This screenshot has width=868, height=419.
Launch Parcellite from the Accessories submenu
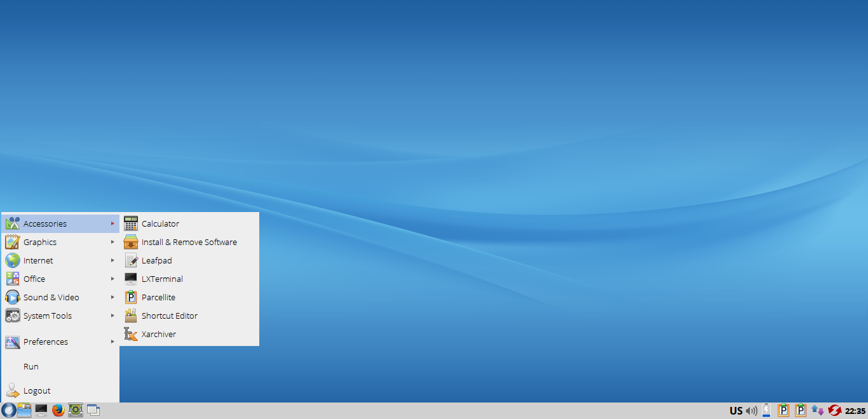189,297
